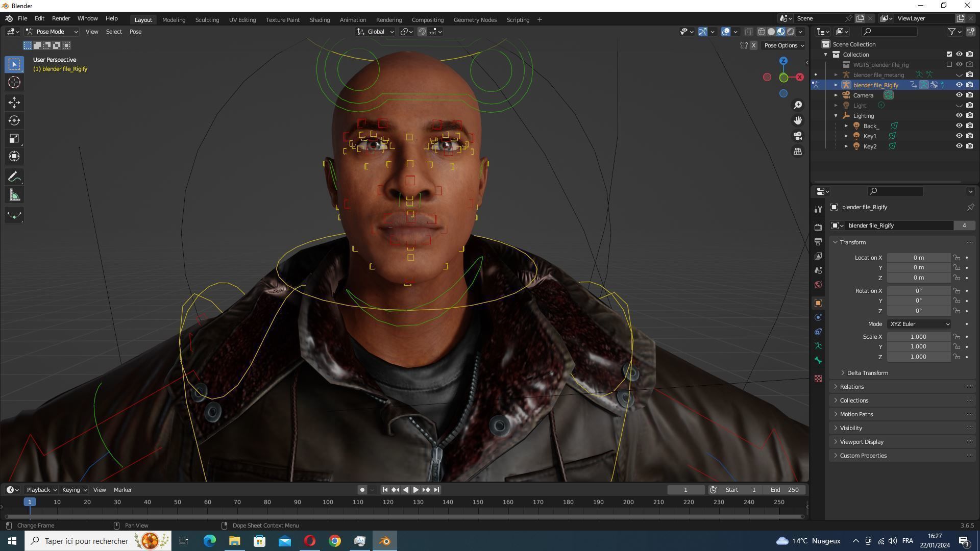Collapse the Lighting collection in outliner
The image size is (980, 551).
(x=836, y=116)
